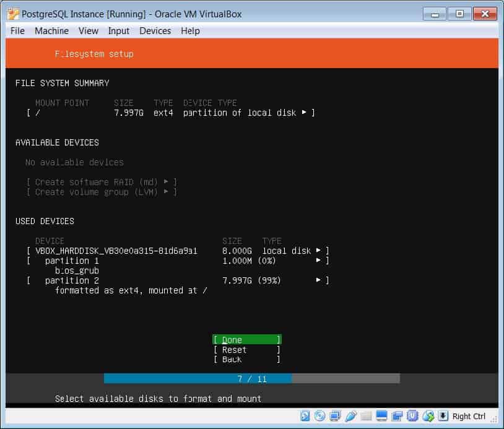Click the 1.000M (0%) partition size
Screen dimensions: 504x429
[x=249, y=261]
